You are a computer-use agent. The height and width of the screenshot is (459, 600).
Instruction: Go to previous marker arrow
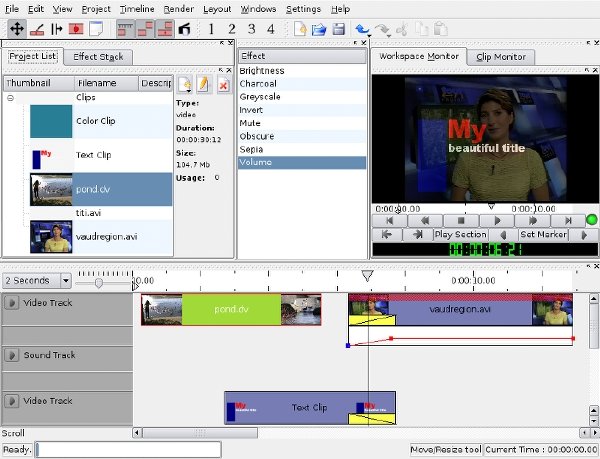(503, 234)
